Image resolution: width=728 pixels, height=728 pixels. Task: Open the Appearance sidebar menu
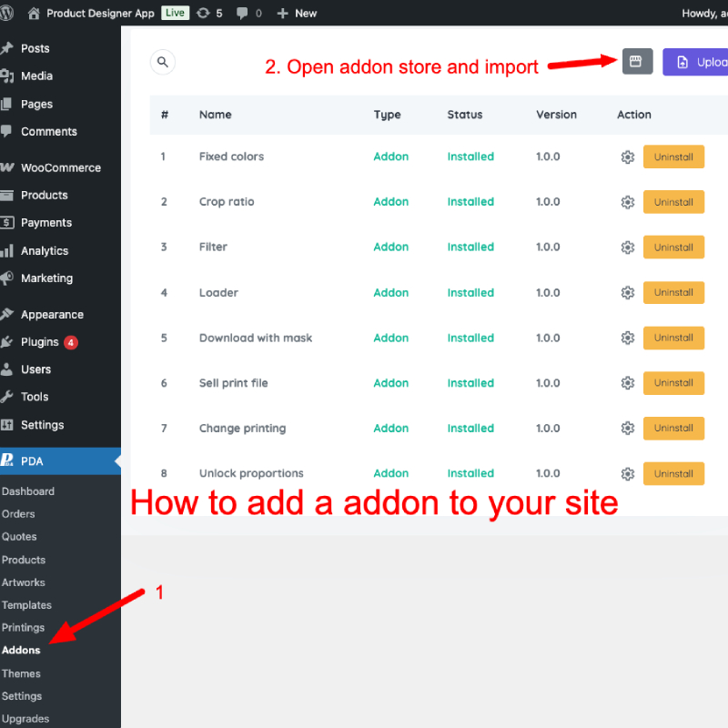tap(52, 315)
